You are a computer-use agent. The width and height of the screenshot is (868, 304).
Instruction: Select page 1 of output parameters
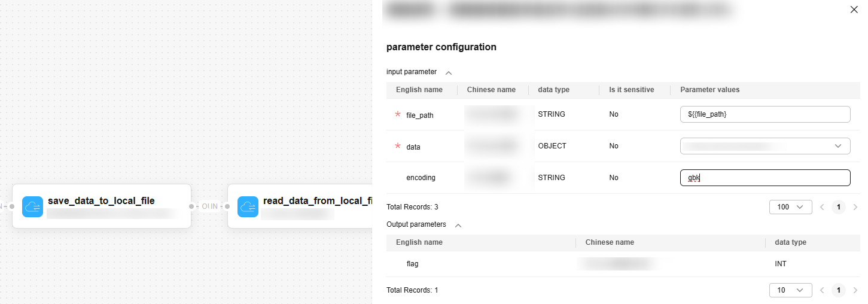(x=839, y=290)
